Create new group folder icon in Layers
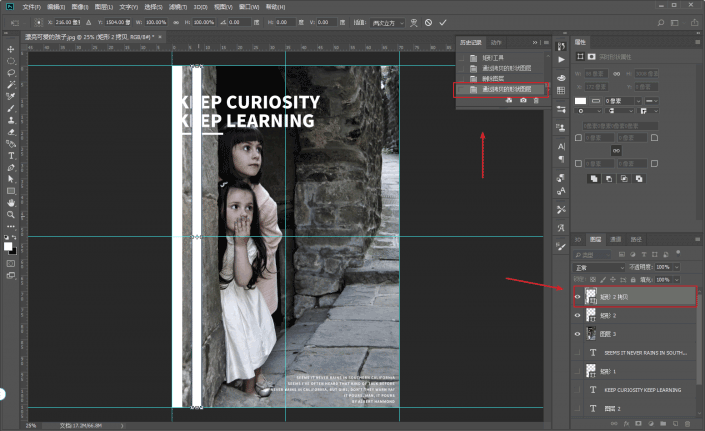Viewport: 705px width, 431px height. tap(663, 423)
